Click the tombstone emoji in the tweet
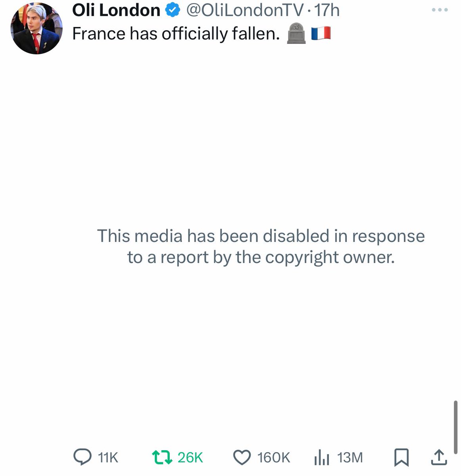Viewport: 461px width, 476px height. [x=296, y=33]
